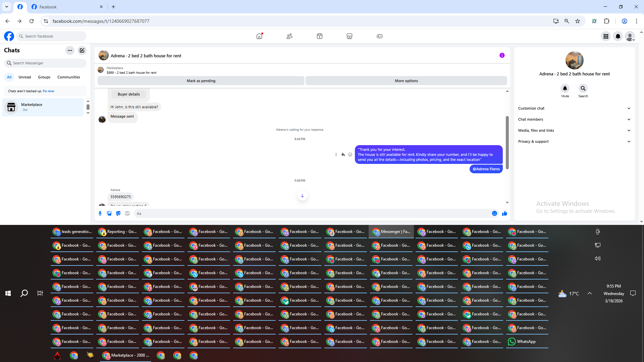Open the sticker picker icon
The height and width of the screenshot is (362, 644).
coord(118,214)
